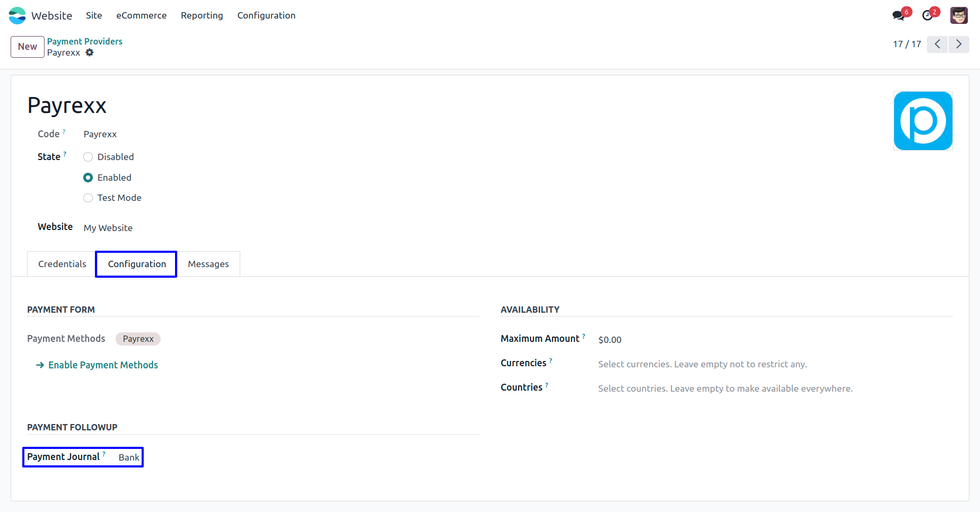Screen dimensions: 980x512
Task: Click the Enable Payment Methods link
Action: pyautogui.click(x=97, y=365)
